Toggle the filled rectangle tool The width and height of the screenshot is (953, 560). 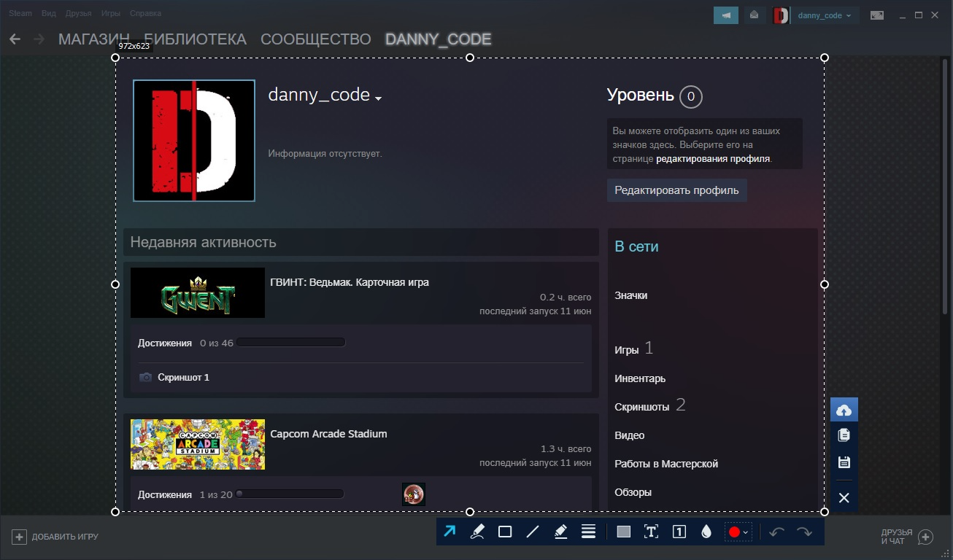click(623, 532)
